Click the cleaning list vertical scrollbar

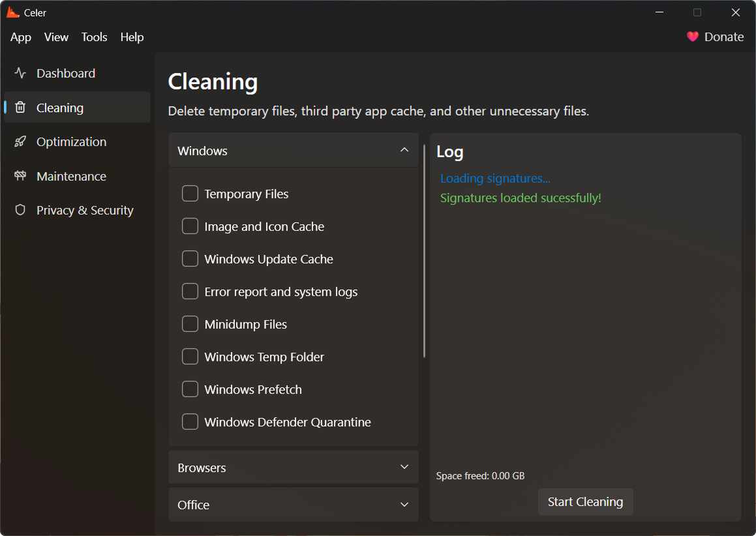point(425,251)
